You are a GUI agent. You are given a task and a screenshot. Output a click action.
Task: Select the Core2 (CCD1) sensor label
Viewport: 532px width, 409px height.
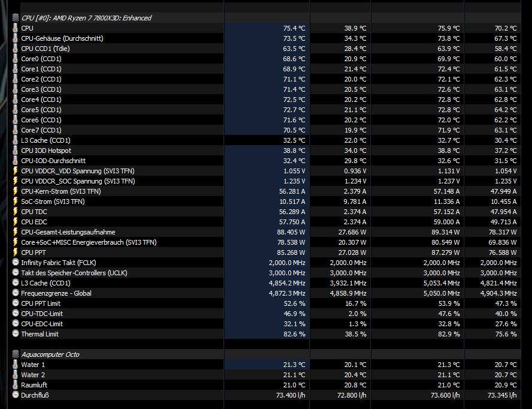coord(41,79)
